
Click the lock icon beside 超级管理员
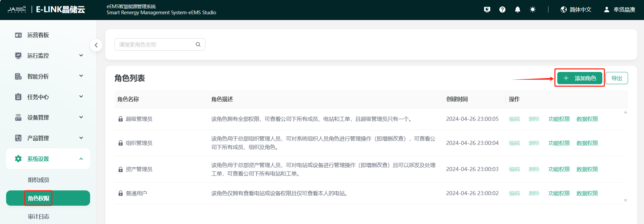120,119
